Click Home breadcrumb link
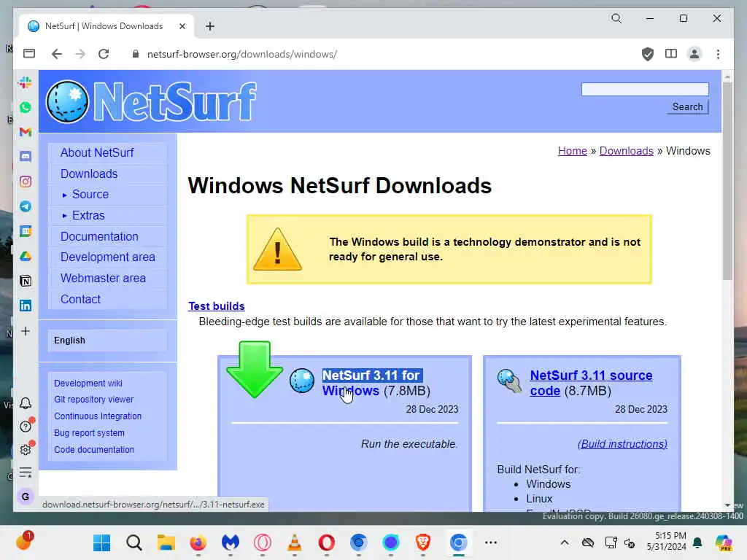 [x=572, y=150]
